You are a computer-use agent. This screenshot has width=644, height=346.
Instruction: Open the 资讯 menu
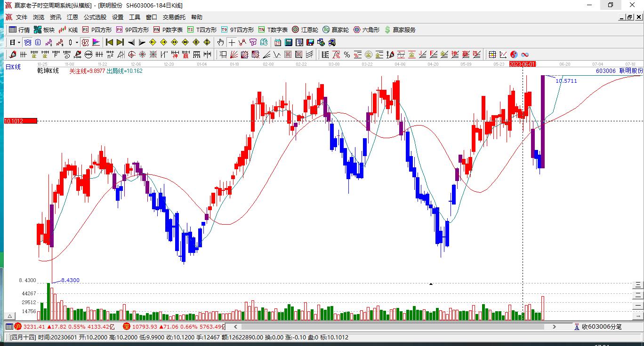pyautogui.click(x=56, y=17)
